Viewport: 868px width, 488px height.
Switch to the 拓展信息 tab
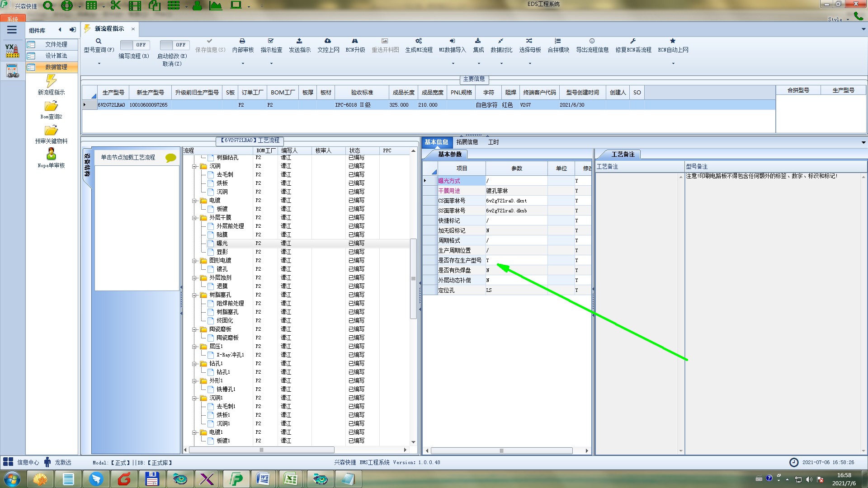[x=467, y=142]
